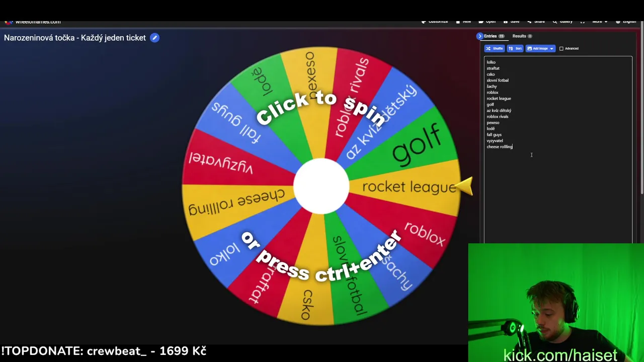
Task: Click the 'lodě' line in the entries list
Action: tap(491, 129)
